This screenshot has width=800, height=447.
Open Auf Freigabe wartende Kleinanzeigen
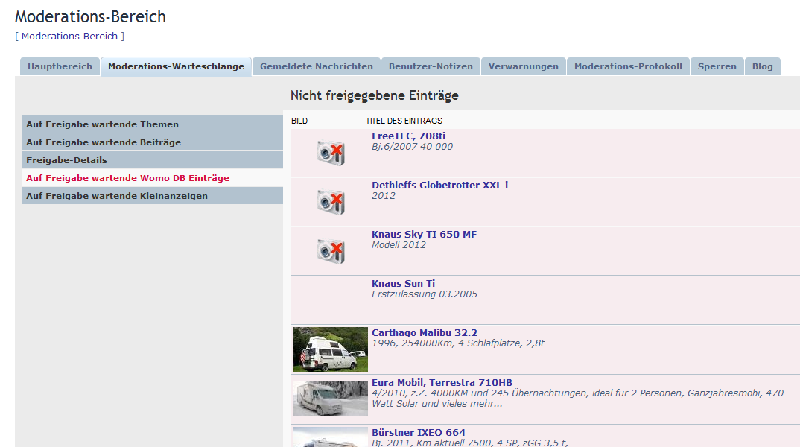click(152, 195)
